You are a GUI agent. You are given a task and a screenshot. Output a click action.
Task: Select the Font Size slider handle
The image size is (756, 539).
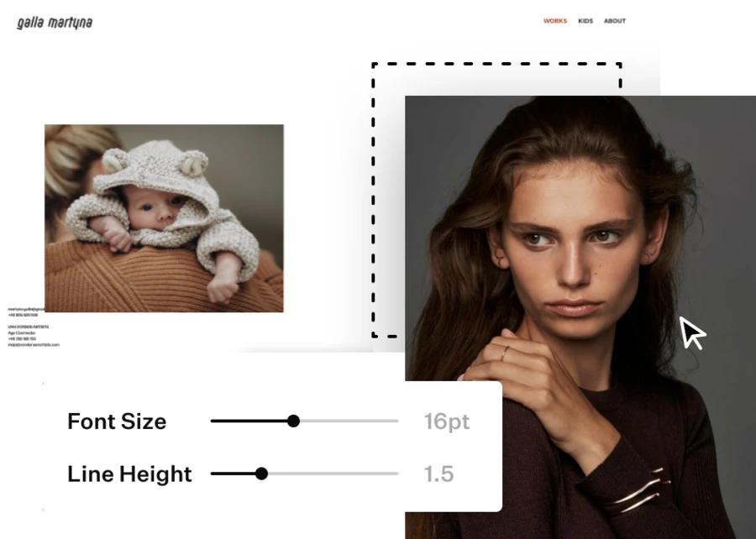(x=293, y=421)
